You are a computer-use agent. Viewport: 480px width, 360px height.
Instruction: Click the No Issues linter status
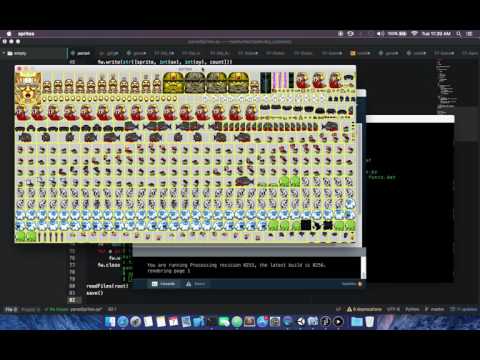click(56, 309)
